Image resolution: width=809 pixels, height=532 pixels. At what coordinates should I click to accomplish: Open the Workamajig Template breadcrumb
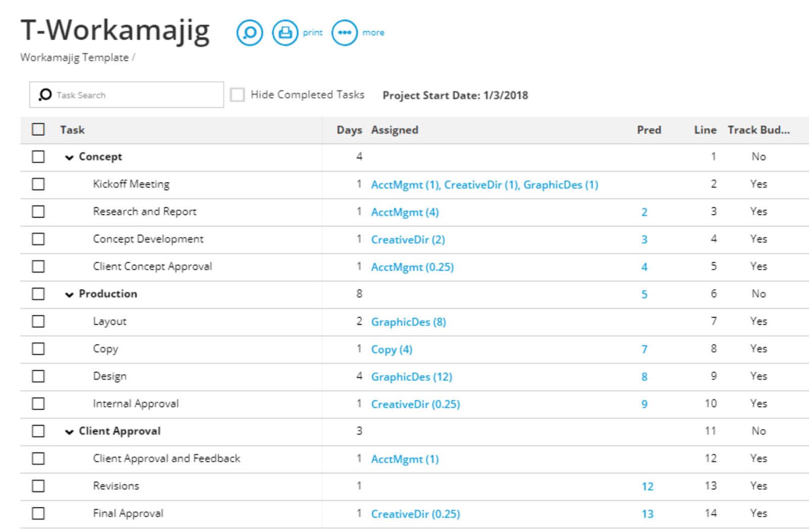74,57
